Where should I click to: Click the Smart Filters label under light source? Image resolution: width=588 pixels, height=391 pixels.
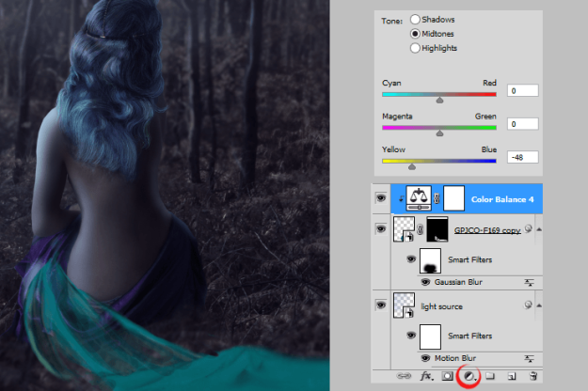[x=469, y=336]
